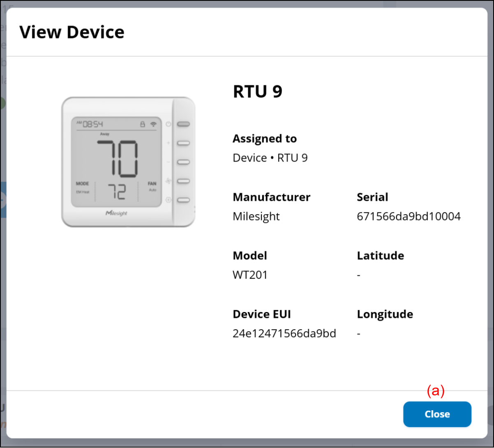Click the Milesight manufacturer value
Viewport: 494px width, 448px height.
coord(256,216)
